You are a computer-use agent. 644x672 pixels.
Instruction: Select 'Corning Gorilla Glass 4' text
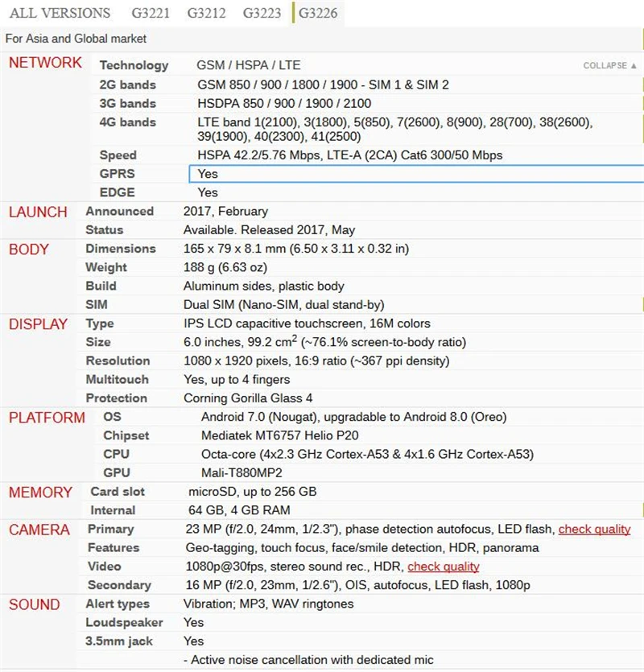pos(248,398)
